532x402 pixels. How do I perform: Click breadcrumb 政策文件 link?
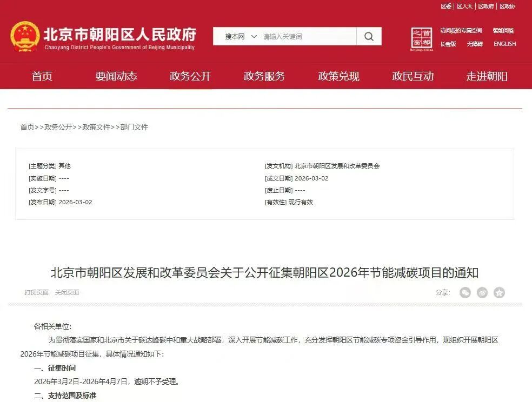[96, 127]
